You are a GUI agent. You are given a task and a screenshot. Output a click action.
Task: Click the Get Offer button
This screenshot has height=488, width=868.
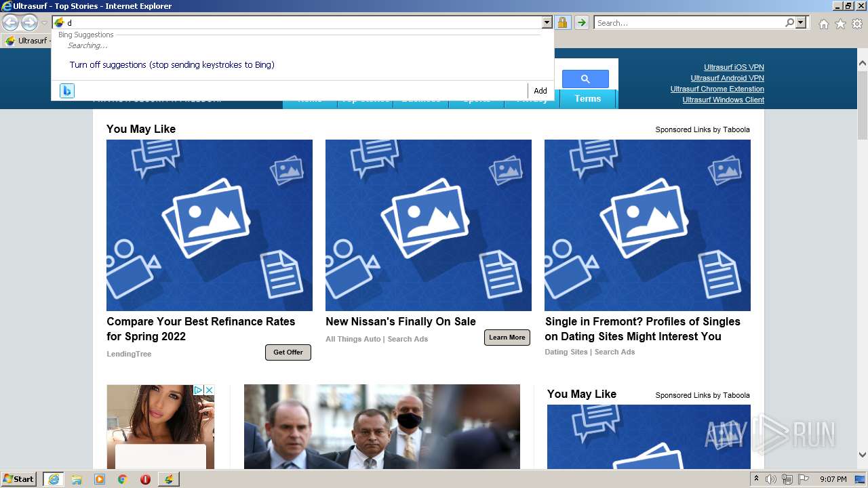click(288, 352)
